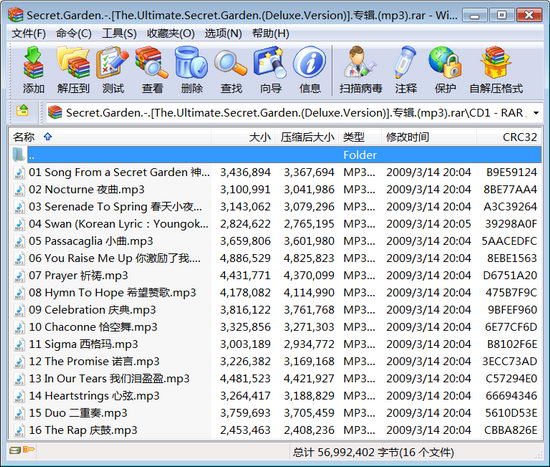Sort by 修改时间 column header
550x467 pixels.
point(407,137)
